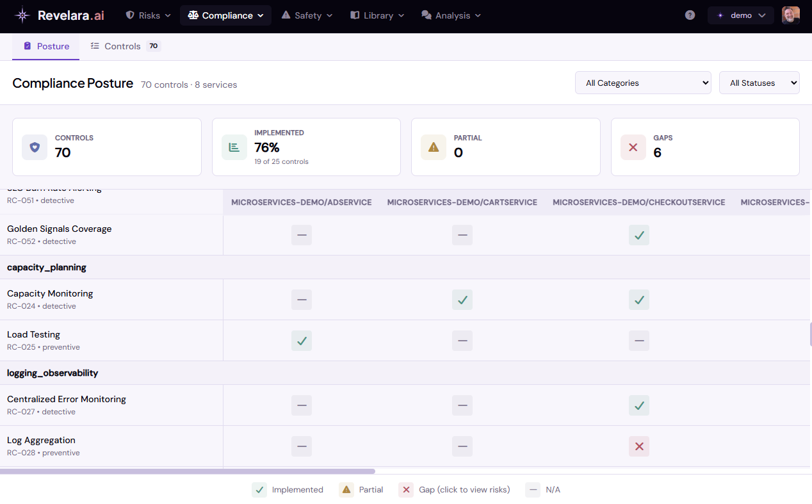Image resolution: width=812 pixels, height=504 pixels.
Task: Click the Implemented chart card icon
Action: 234,147
